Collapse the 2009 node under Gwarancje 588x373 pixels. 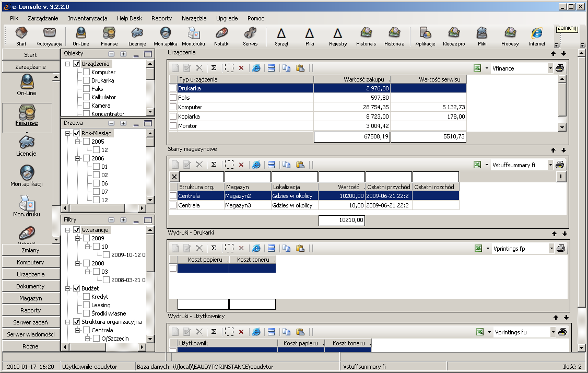click(78, 238)
